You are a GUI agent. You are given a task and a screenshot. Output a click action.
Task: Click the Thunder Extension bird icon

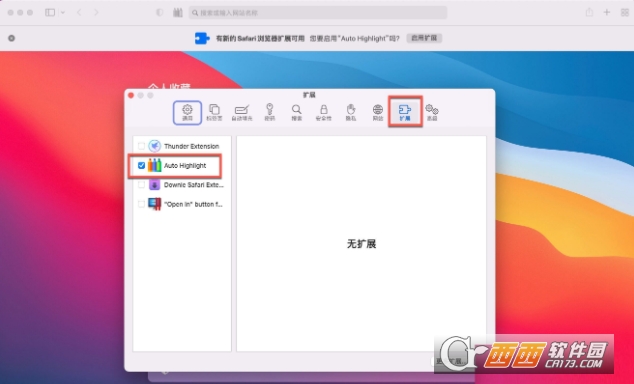(x=154, y=146)
